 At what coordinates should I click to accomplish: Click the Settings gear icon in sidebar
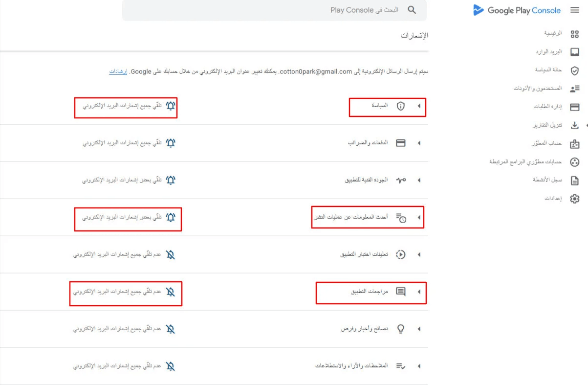(575, 199)
